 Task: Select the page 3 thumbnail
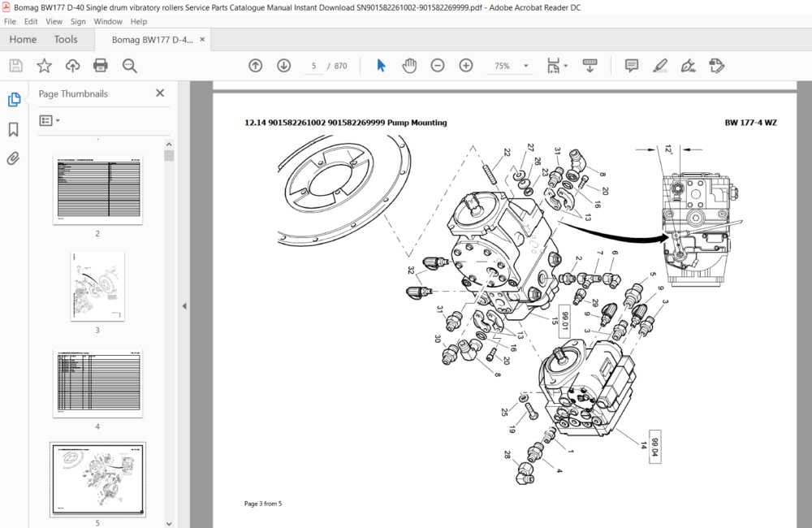coord(97,287)
